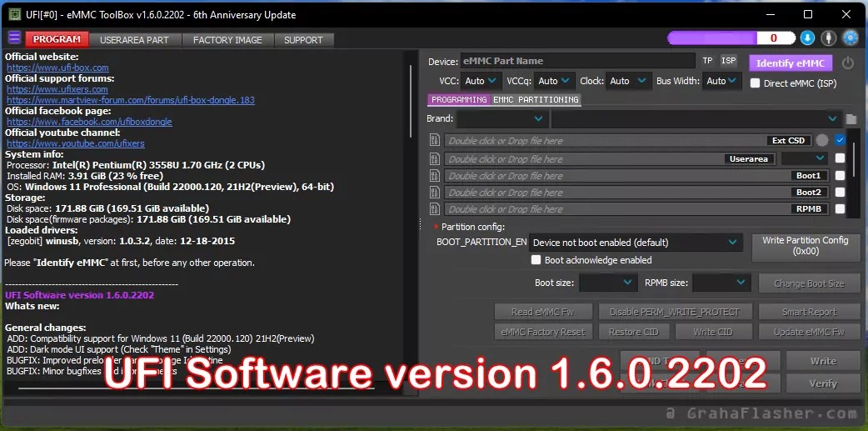Click the Restore CID button
This screenshot has width=868, height=431.
(x=634, y=332)
